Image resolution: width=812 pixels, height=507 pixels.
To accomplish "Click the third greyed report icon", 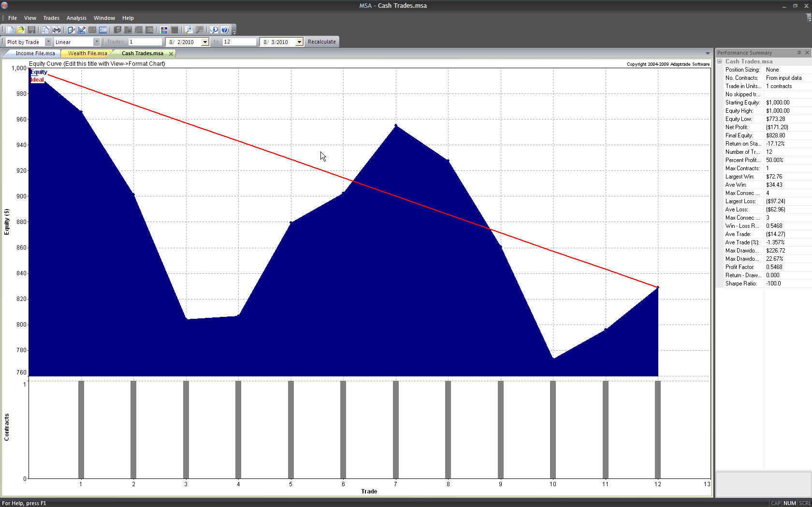I will pyautogui.click(x=139, y=30).
